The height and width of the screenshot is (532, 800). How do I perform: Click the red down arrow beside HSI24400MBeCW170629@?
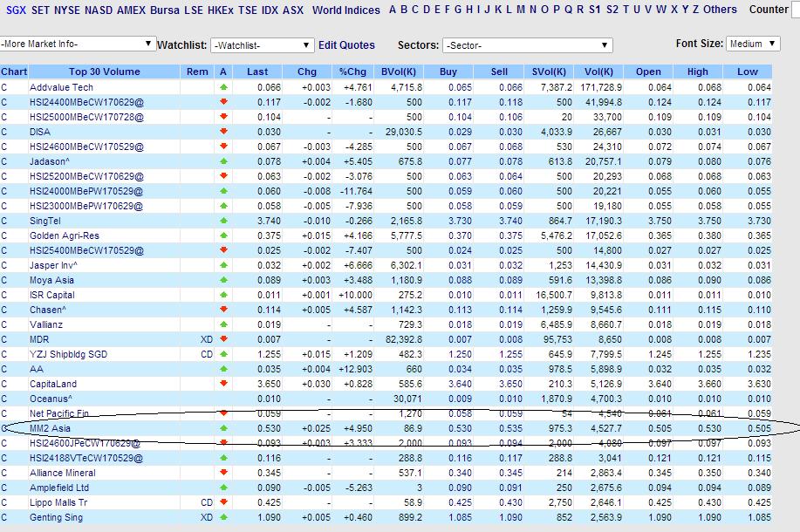tap(225, 102)
